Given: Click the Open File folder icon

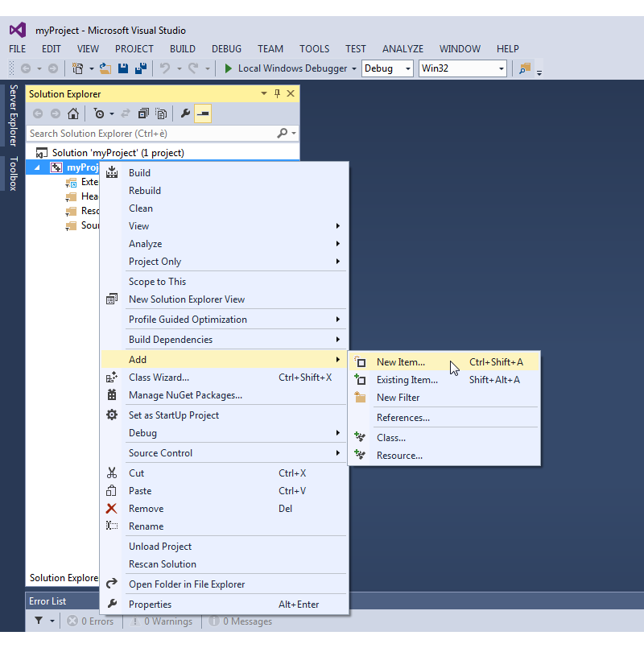Looking at the screenshot, I should click(105, 68).
